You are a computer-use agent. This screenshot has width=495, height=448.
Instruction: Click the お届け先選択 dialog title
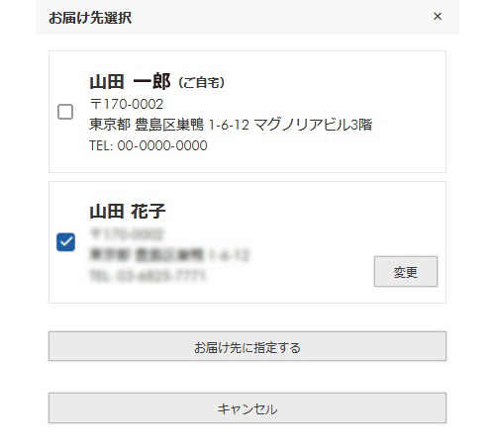click(90, 18)
